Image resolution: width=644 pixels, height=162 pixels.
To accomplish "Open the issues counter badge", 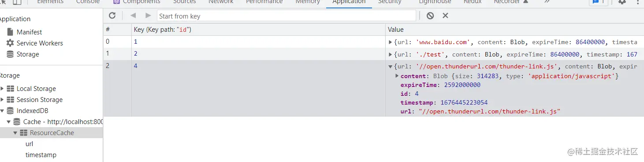I will 599,2.
